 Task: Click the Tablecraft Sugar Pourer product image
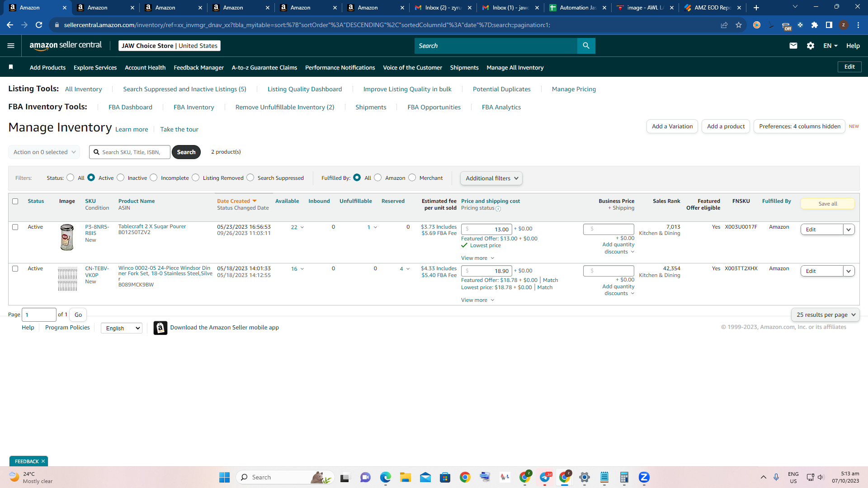coord(67,237)
